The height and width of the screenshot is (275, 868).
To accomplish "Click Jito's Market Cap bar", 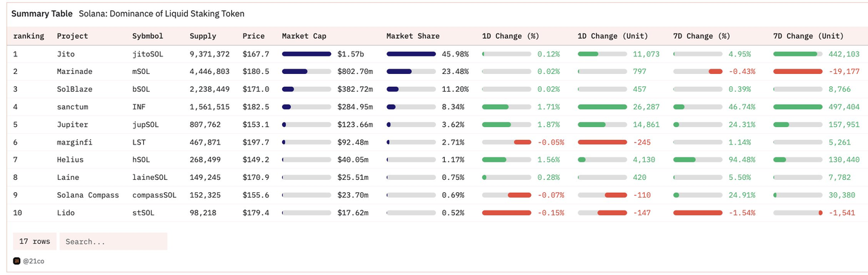I will point(307,54).
